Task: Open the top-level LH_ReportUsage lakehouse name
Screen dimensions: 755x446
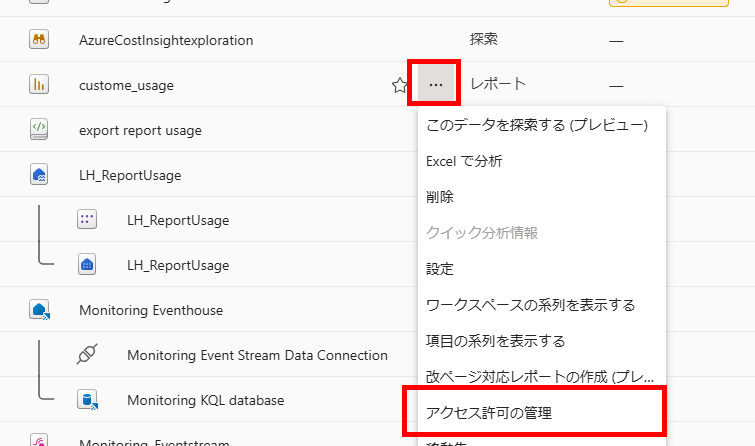Action: [x=130, y=175]
